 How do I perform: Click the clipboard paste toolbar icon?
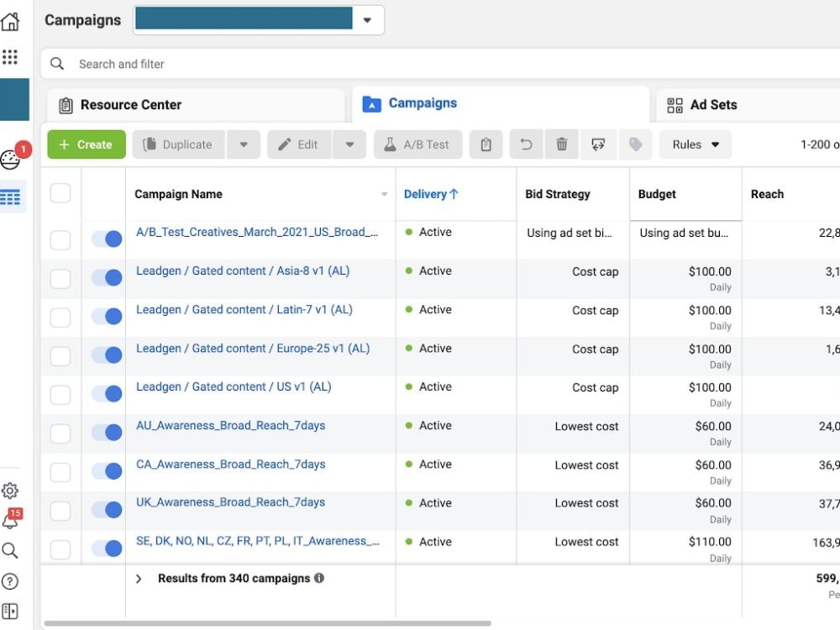486,144
